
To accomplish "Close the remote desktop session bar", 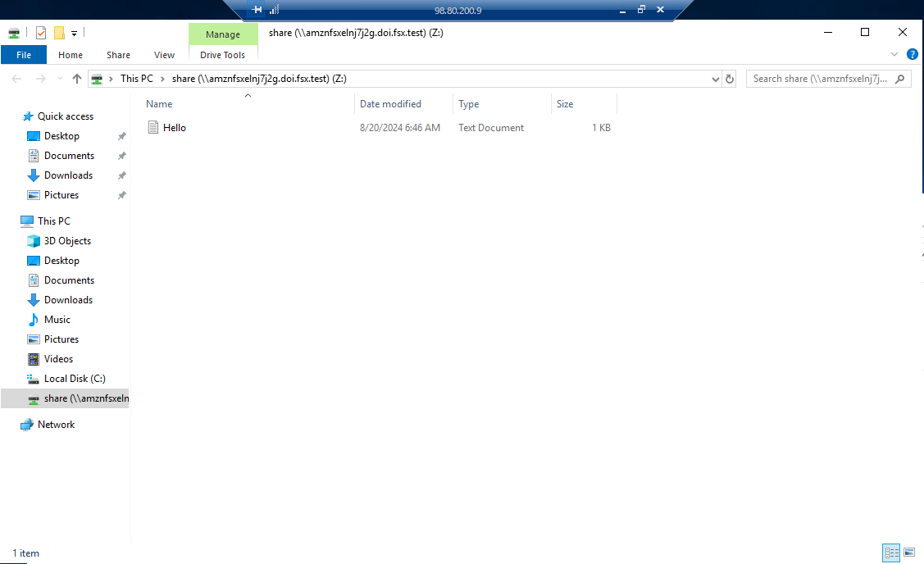I will [x=660, y=10].
